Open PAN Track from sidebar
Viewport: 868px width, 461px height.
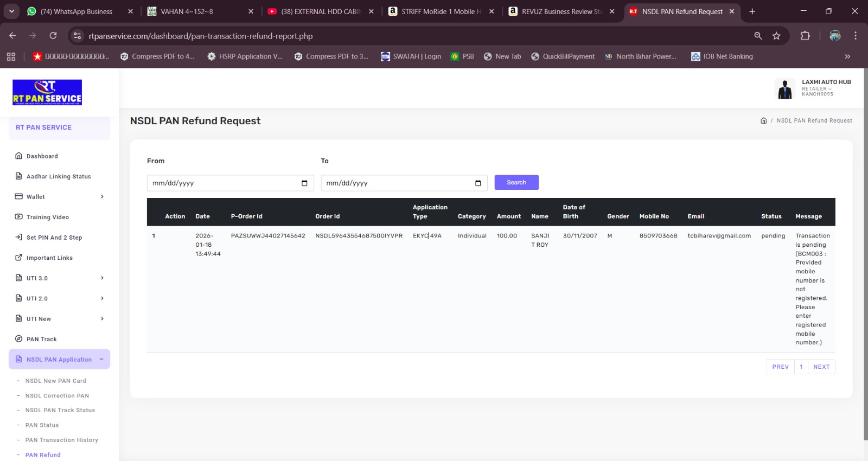(42, 340)
